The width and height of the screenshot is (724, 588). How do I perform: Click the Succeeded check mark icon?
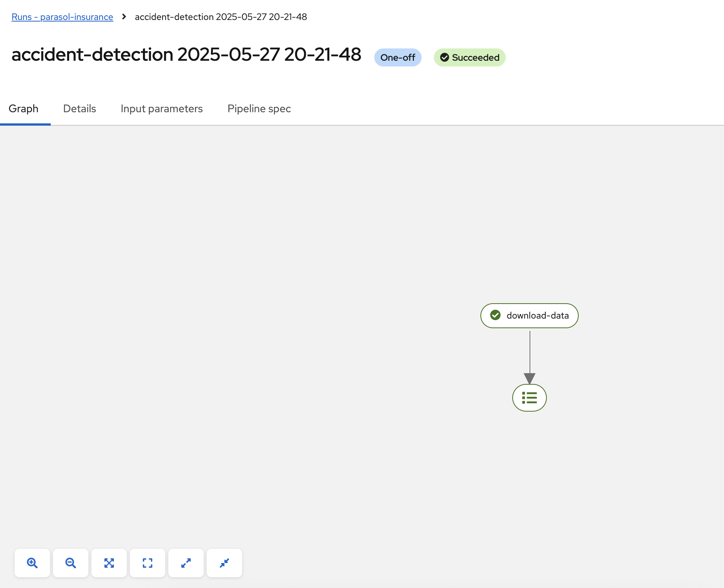[x=445, y=58]
